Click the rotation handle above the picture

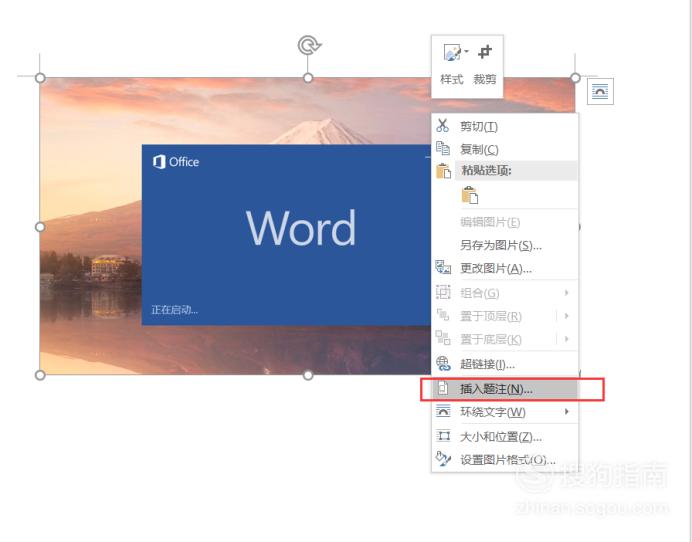(308, 45)
